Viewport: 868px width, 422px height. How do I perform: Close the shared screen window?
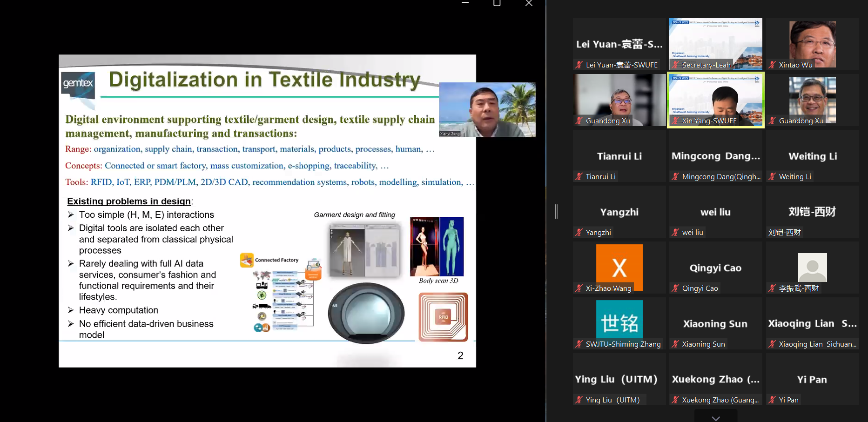[529, 3]
